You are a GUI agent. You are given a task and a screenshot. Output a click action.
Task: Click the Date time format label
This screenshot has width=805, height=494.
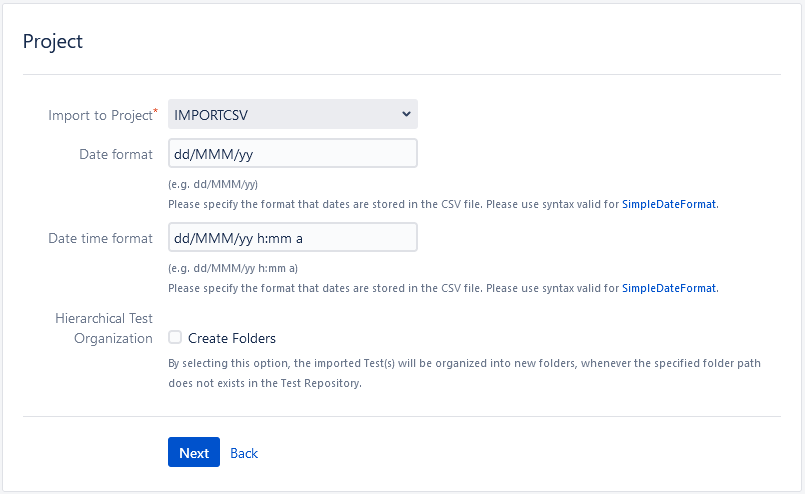pos(100,238)
